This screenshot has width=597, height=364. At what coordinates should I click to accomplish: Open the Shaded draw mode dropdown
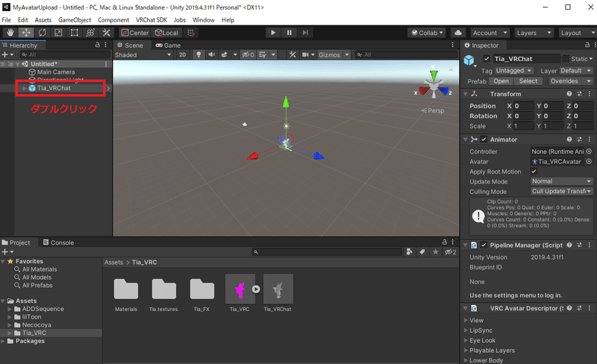pos(143,55)
